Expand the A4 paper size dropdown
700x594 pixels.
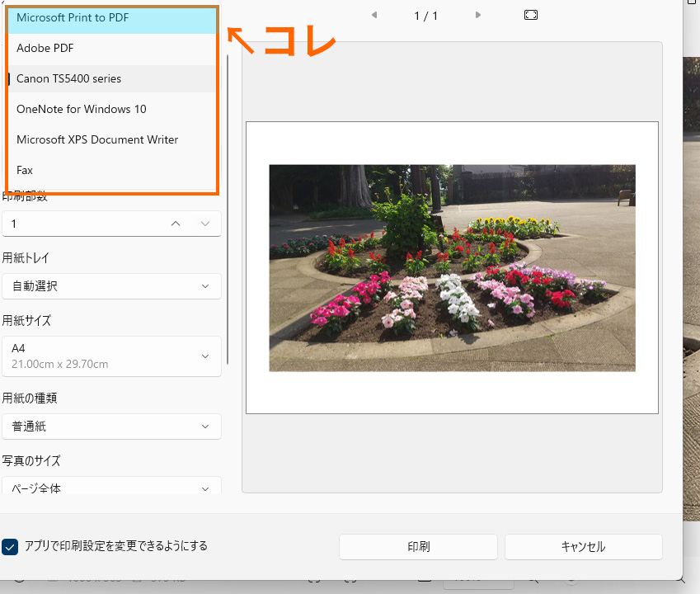tap(111, 356)
